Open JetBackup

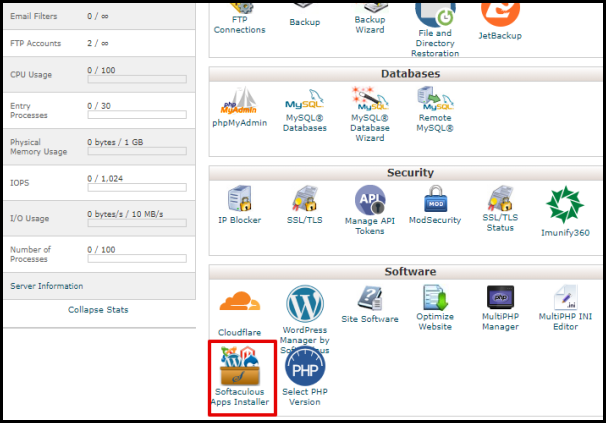pyautogui.click(x=500, y=22)
